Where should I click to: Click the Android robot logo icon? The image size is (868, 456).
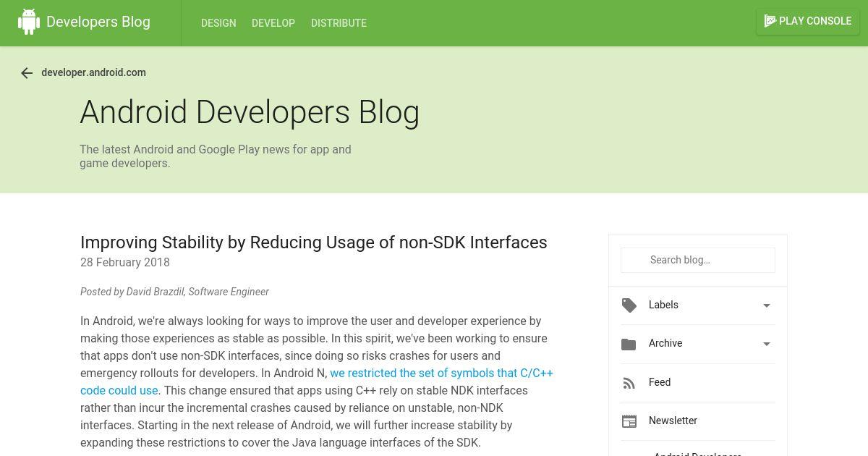29,22
